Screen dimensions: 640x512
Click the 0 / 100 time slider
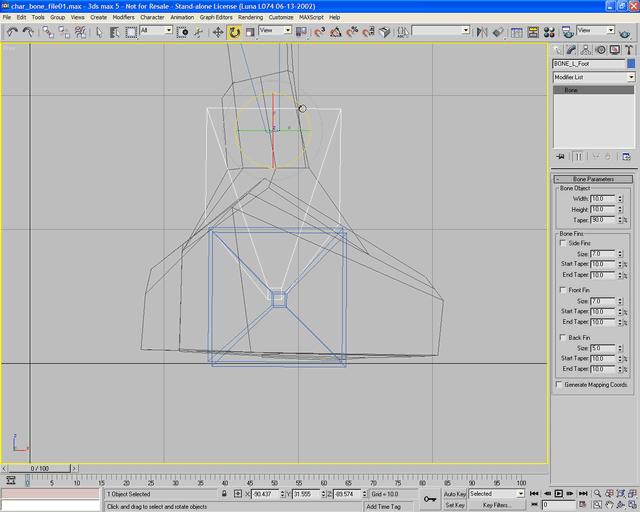pos(40,468)
